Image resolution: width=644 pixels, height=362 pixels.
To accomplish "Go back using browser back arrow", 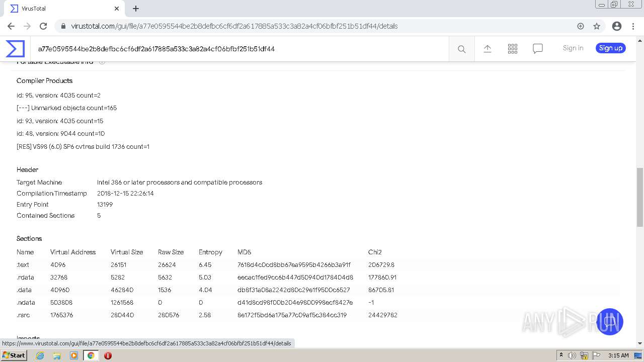I will point(11,26).
